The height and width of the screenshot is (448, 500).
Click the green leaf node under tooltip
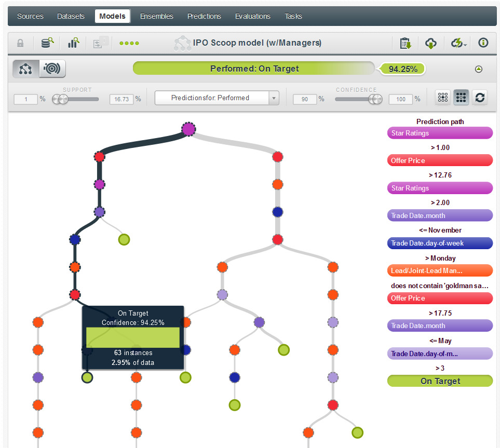pyautogui.click(x=87, y=377)
